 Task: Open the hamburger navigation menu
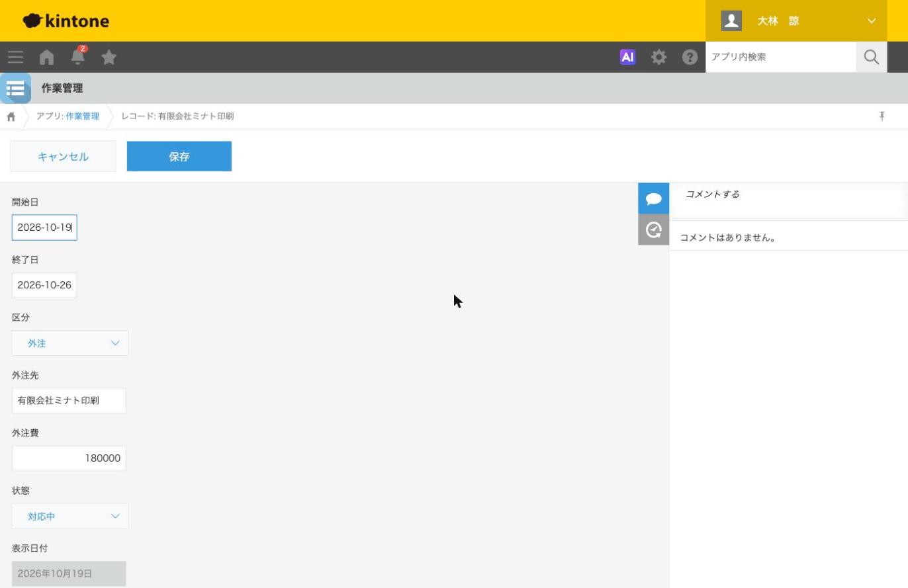15,57
